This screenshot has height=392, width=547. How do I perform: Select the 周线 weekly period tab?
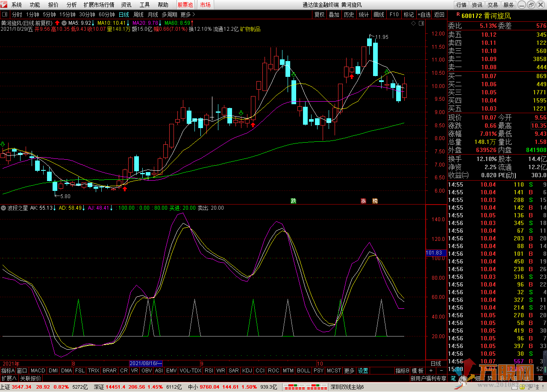[x=138, y=15]
